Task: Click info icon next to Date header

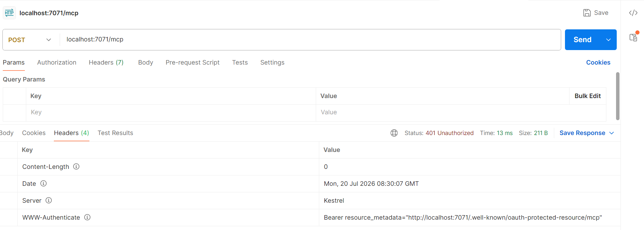Action: (43, 183)
